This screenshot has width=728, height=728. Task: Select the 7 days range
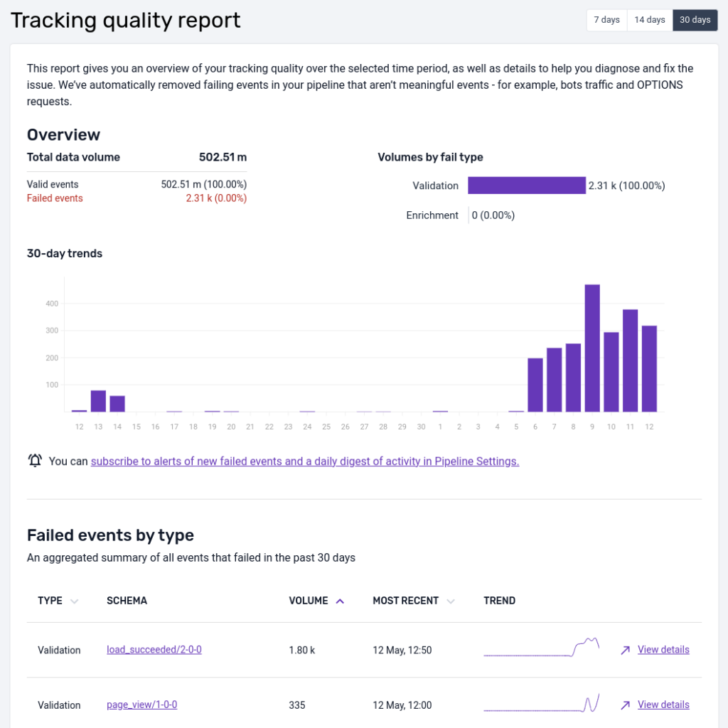(x=606, y=20)
